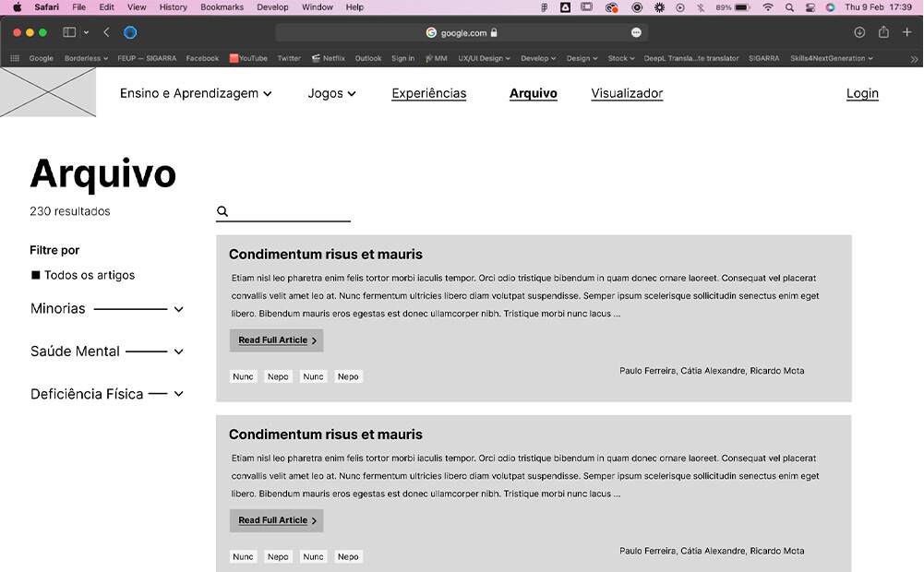Click the archive search input field

[x=290, y=212]
